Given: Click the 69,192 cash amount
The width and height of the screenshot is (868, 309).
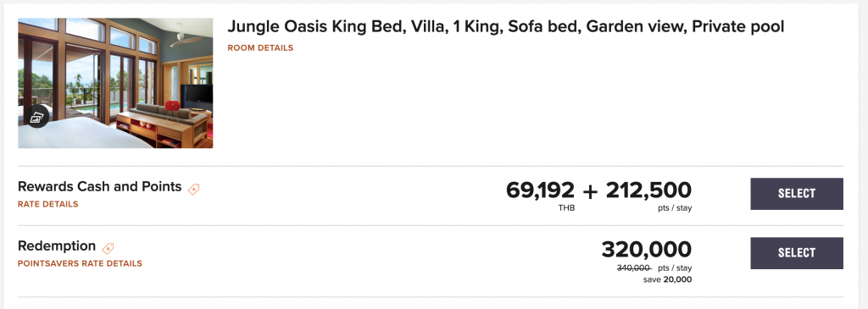Looking at the screenshot, I should pos(540,190).
